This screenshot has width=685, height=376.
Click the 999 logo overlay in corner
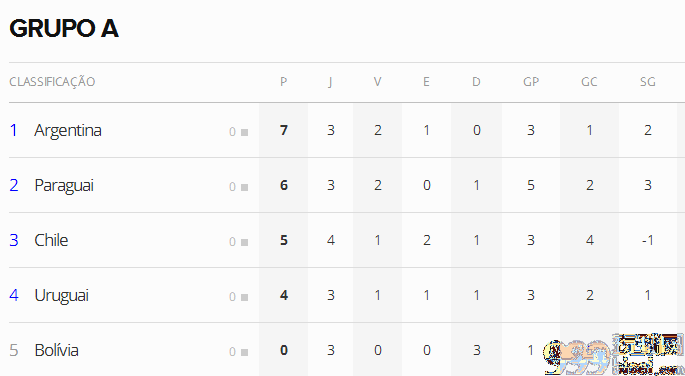[613, 354]
